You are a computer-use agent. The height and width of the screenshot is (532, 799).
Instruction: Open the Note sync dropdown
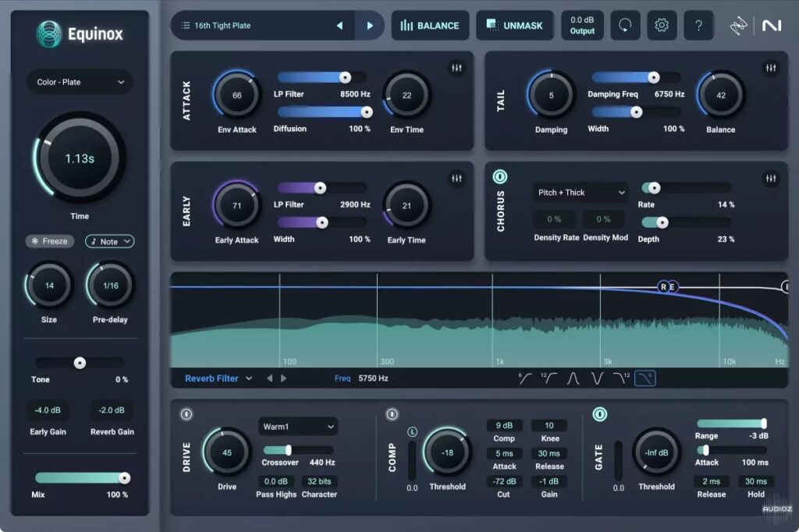pyautogui.click(x=109, y=241)
